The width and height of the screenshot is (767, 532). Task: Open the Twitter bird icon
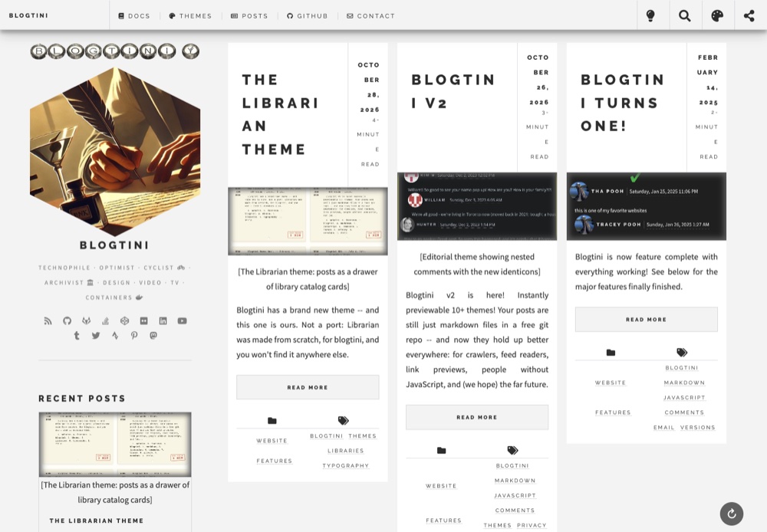tap(95, 336)
